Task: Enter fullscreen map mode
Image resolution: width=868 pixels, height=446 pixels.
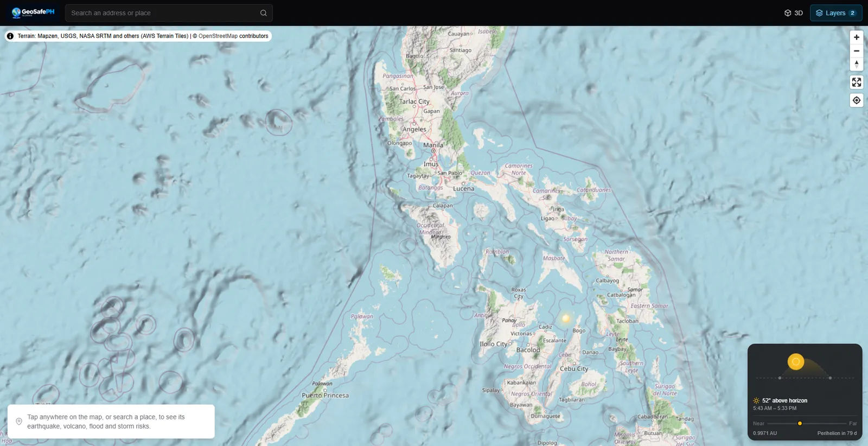Action: point(857,82)
